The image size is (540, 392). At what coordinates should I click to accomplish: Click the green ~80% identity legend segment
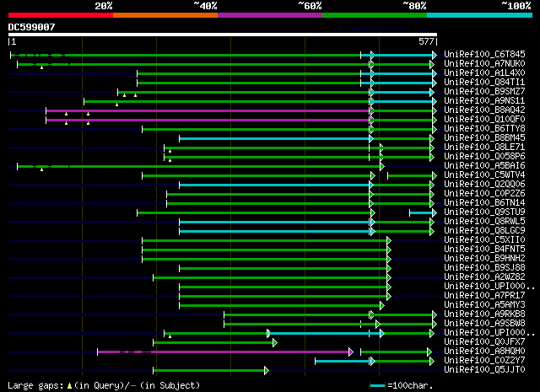pyautogui.click(x=375, y=15)
